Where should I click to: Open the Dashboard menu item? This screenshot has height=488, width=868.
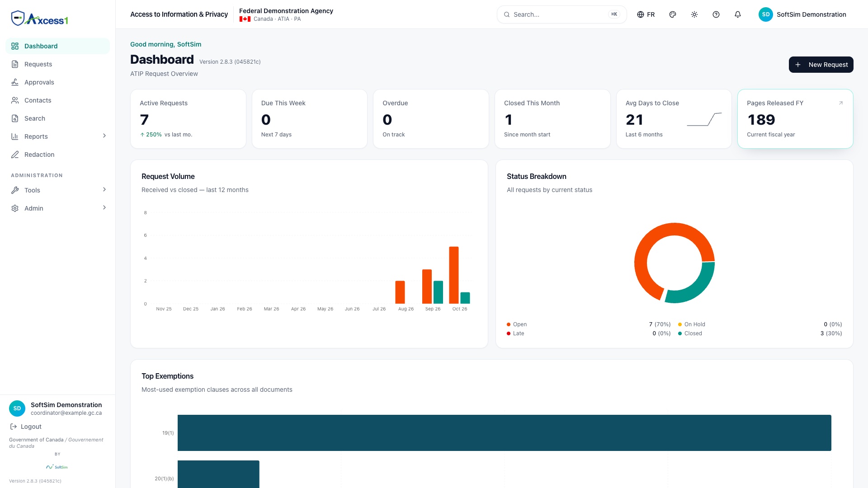pos(57,46)
